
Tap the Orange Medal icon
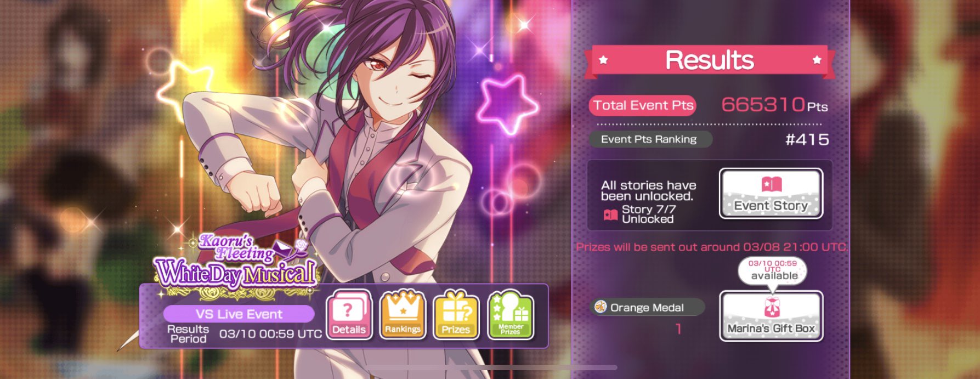click(601, 307)
